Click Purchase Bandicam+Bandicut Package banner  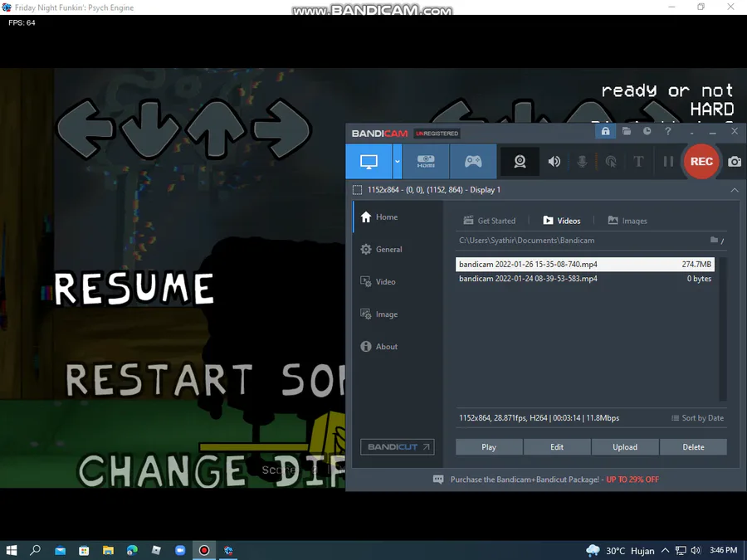click(x=546, y=480)
